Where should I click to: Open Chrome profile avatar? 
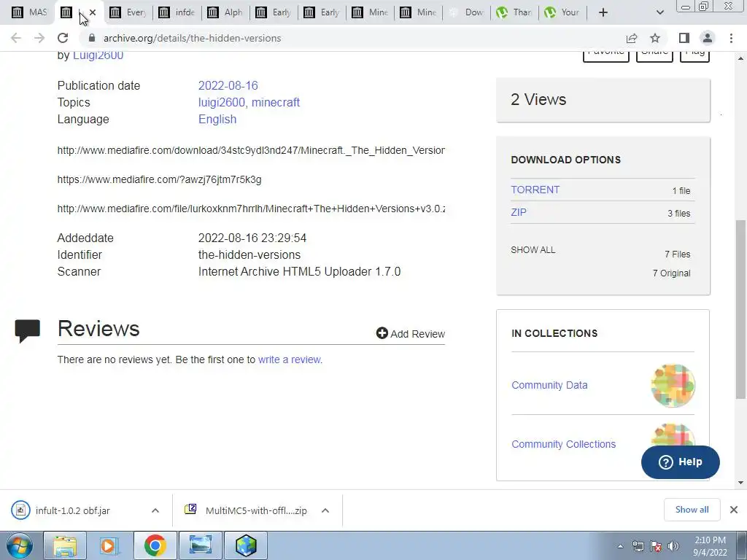(x=708, y=38)
